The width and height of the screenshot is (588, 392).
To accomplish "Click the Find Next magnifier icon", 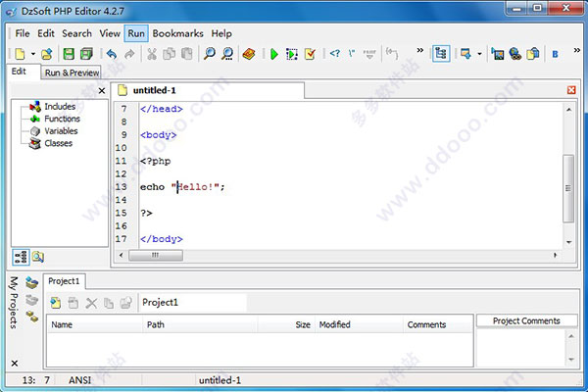I will (x=227, y=54).
